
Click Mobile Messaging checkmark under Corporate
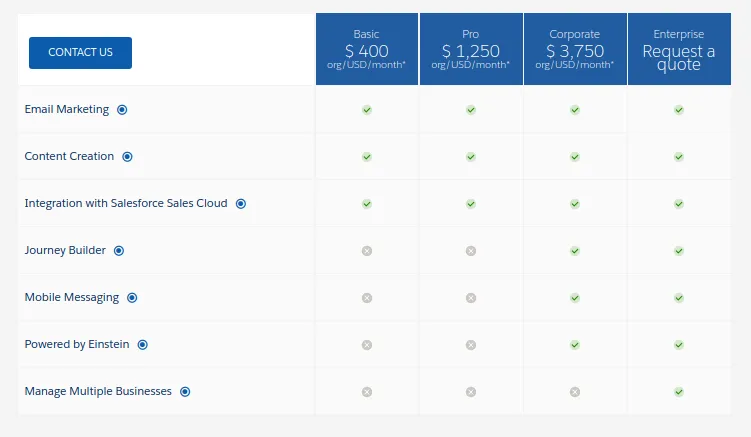click(x=575, y=298)
